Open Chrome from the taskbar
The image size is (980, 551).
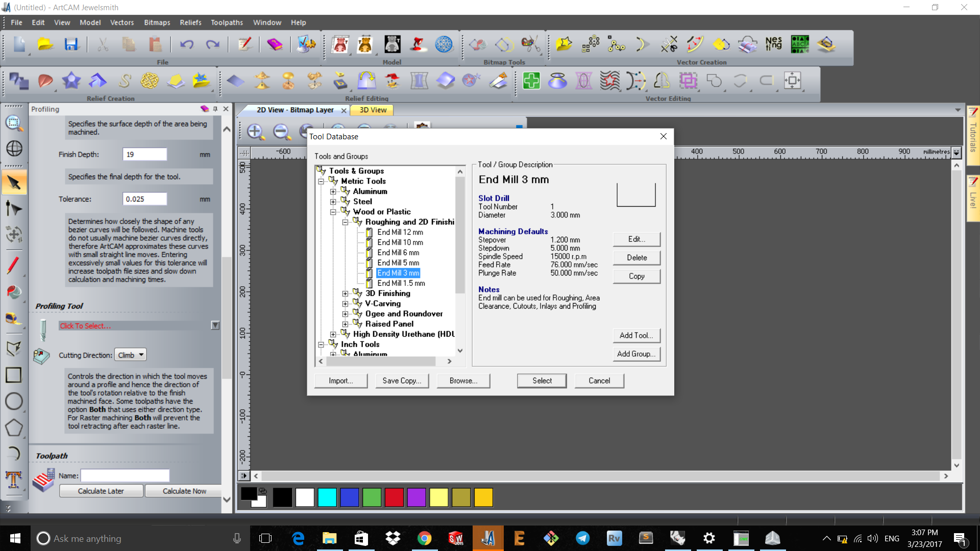point(424,538)
